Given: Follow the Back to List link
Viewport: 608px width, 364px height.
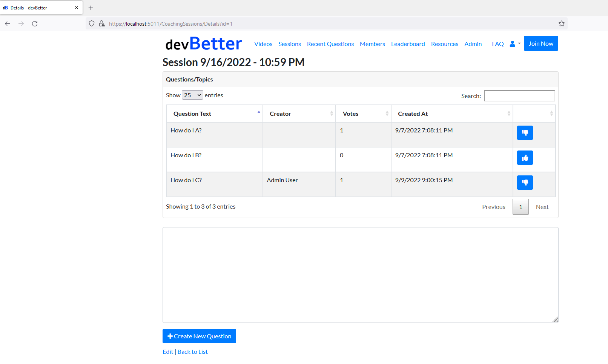Looking at the screenshot, I should [x=192, y=351].
